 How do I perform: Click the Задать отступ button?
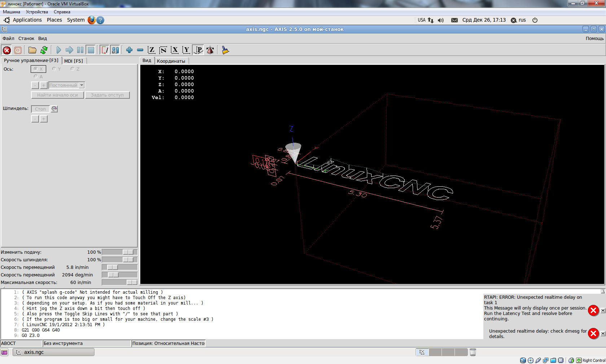point(107,95)
